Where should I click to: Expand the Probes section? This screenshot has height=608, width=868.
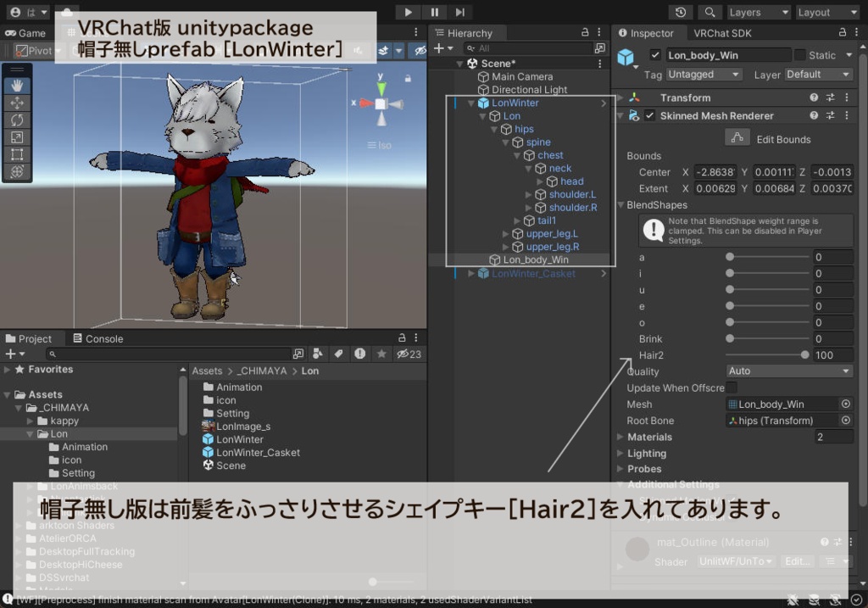click(620, 469)
